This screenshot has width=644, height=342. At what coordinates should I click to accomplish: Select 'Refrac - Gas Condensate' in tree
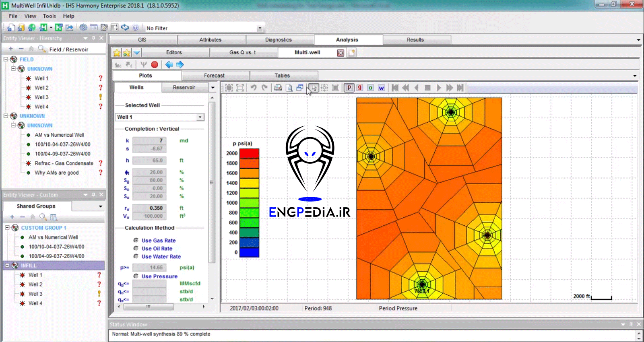pyautogui.click(x=64, y=163)
